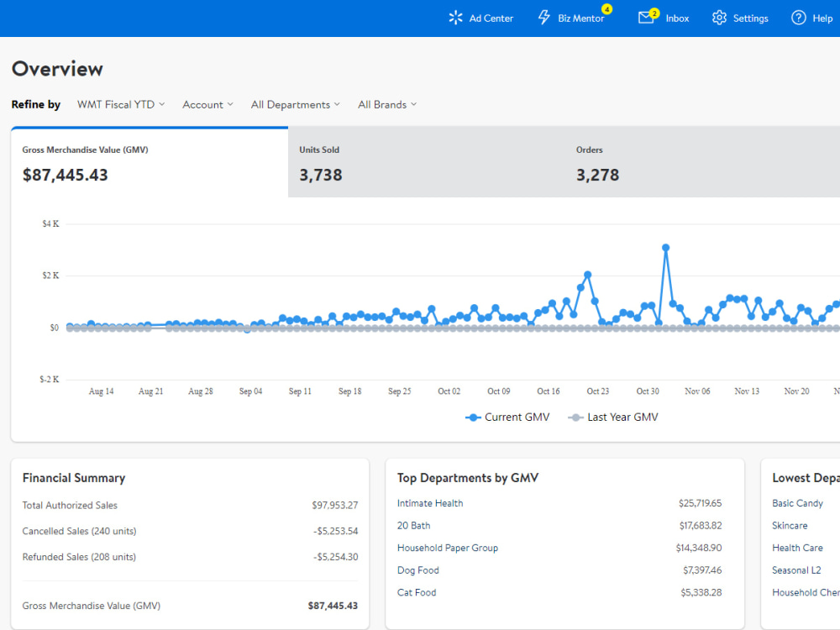This screenshot has height=630, width=840.
Task: Click the $14,348.90 value
Action: click(699, 548)
